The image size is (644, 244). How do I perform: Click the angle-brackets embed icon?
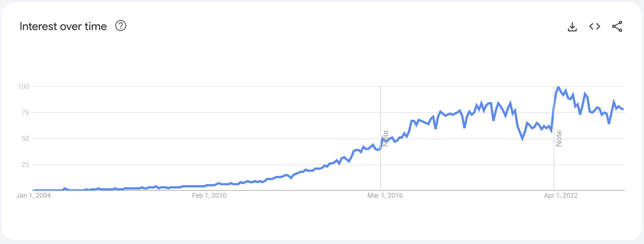coord(595,26)
